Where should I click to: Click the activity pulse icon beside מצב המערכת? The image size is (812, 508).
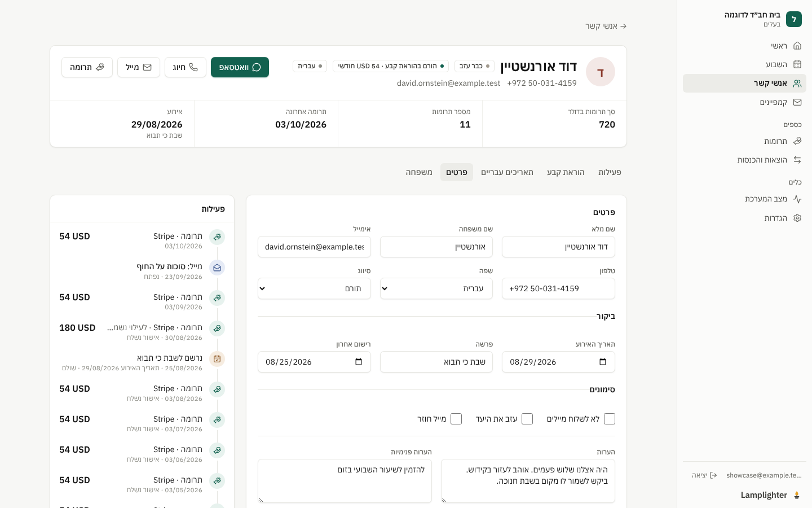(x=797, y=199)
